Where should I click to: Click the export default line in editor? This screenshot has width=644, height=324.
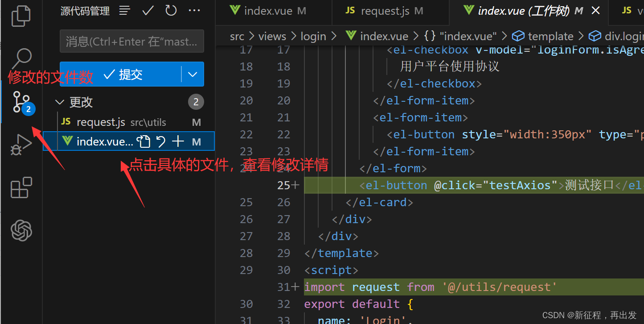[x=359, y=304]
